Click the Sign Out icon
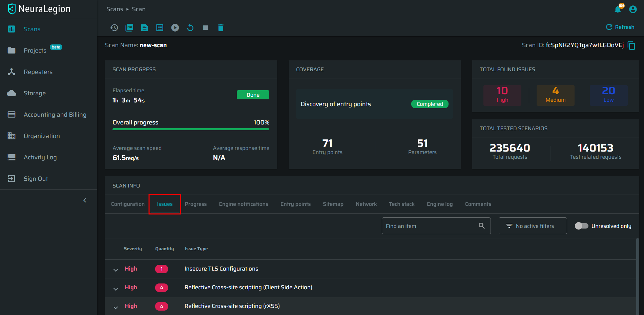Image resolution: width=644 pixels, height=315 pixels. point(12,179)
